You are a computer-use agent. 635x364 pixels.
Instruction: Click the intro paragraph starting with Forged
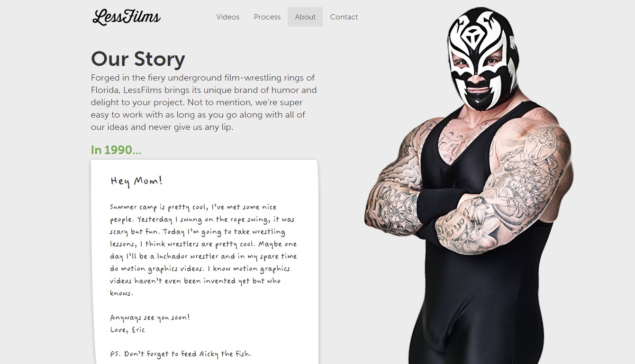[204, 102]
